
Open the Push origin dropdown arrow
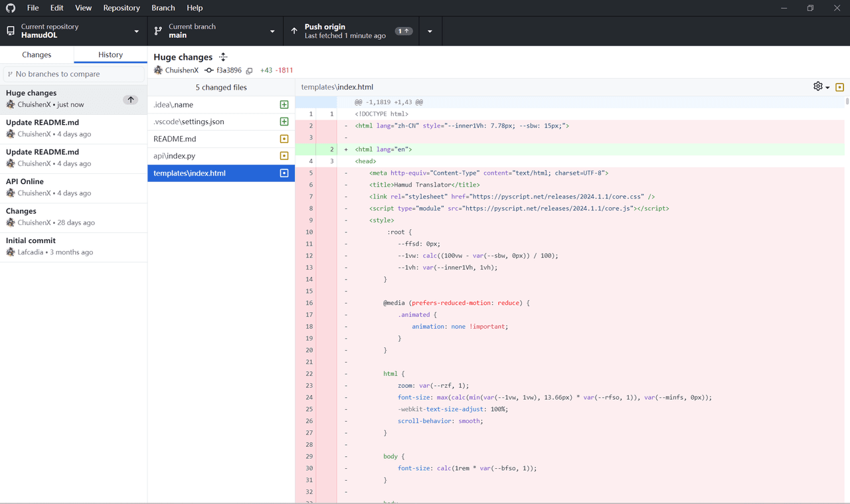click(430, 31)
